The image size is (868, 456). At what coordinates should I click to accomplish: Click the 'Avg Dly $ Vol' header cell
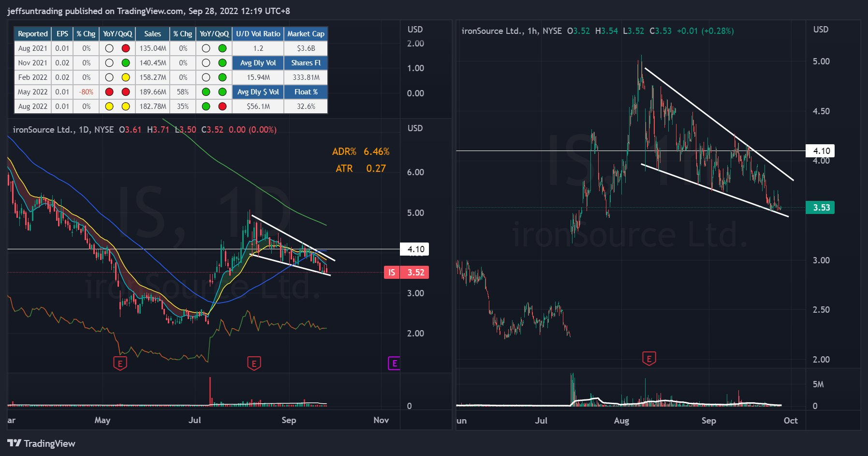[x=258, y=92]
